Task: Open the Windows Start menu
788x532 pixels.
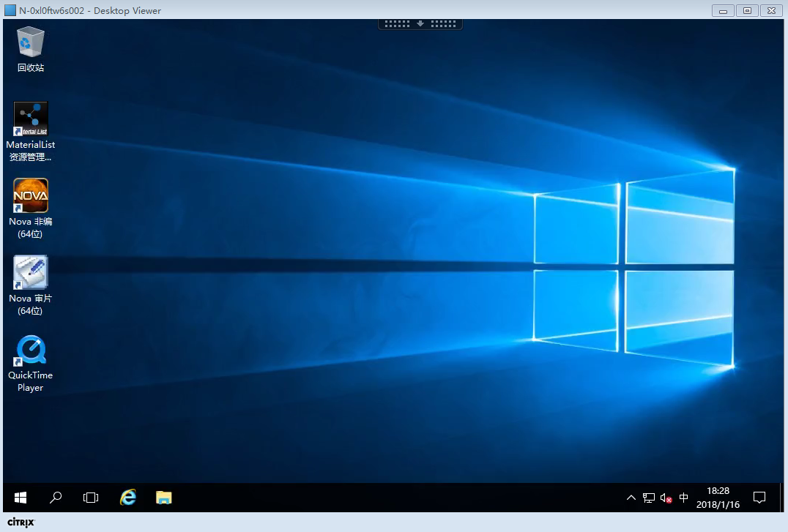Action: tap(20, 498)
